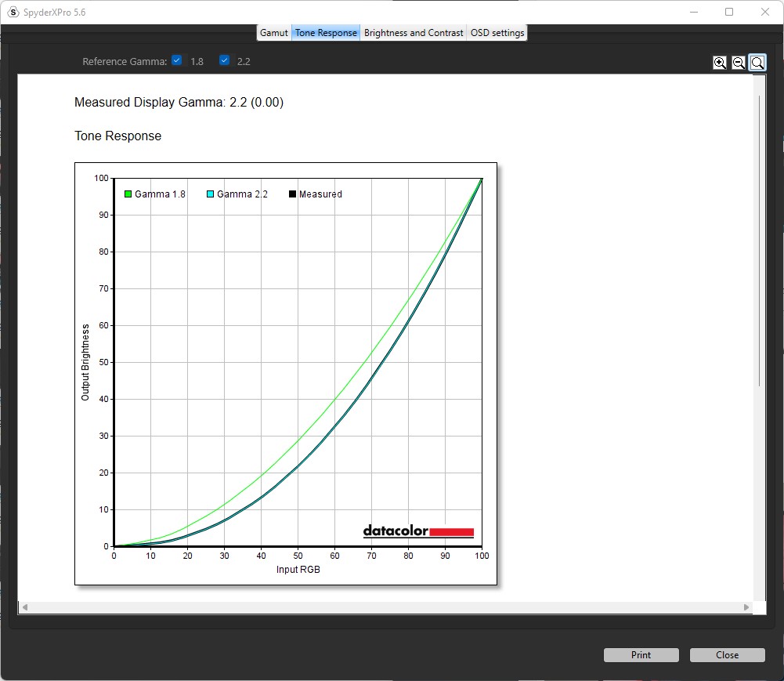Switch to the Gamut tab
Screen dimensions: 784x681
(274, 33)
